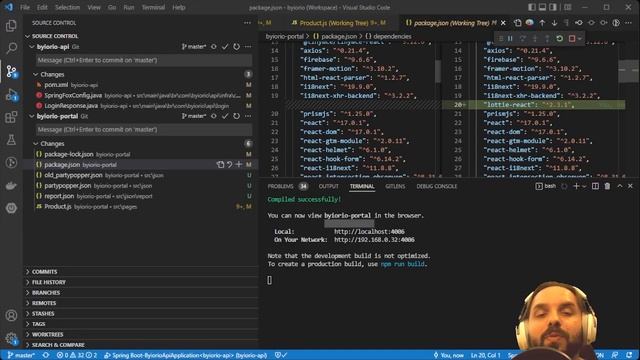Go to next change arrow in diff editor
The width and height of the screenshot is (640, 360).
click(554, 23)
